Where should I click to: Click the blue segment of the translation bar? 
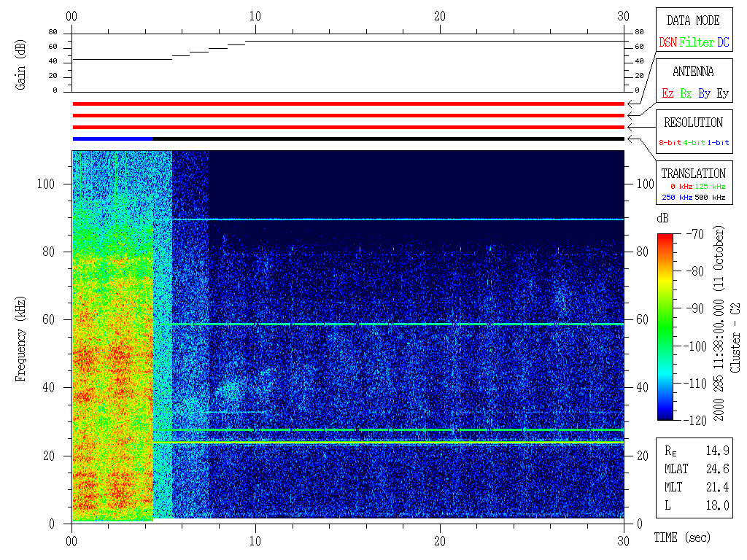point(112,139)
